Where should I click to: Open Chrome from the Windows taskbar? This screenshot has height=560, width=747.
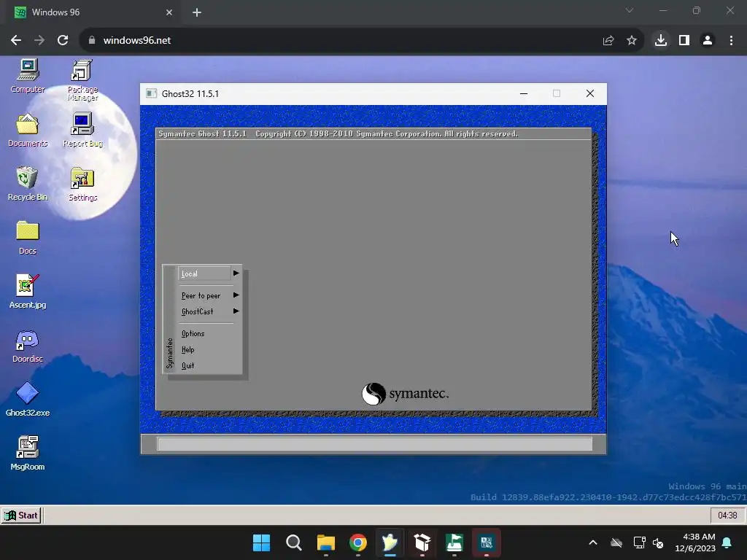point(357,542)
